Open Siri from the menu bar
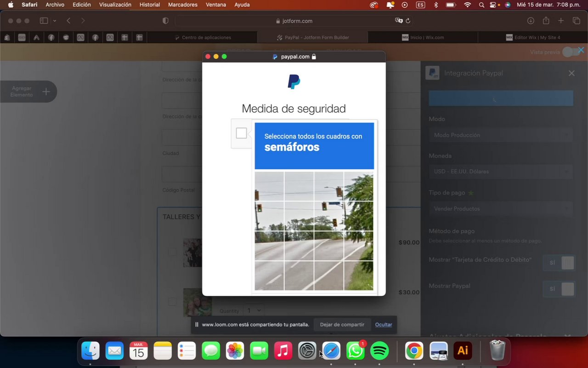This screenshot has height=368, width=588. (x=507, y=5)
